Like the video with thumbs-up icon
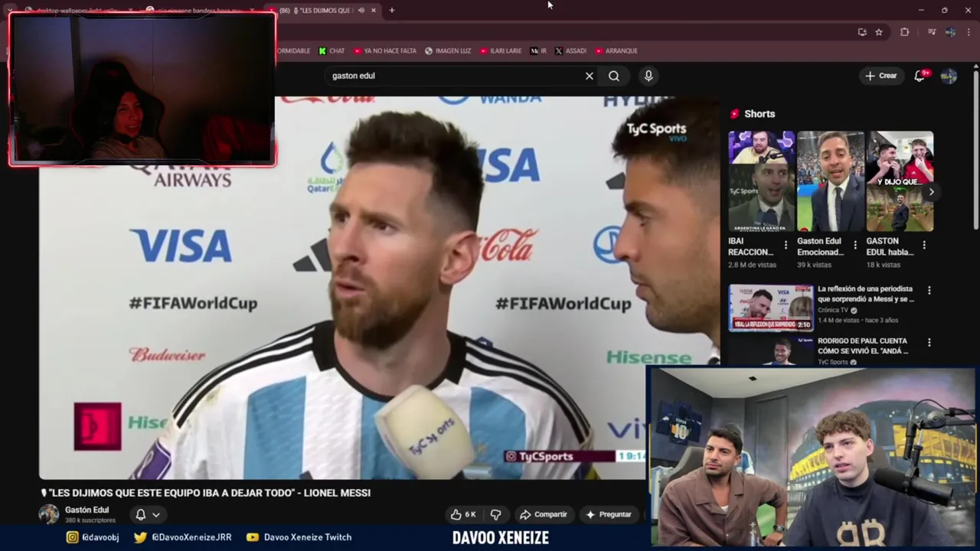Viewport: 980px width, 551px height. click(463, 514)
